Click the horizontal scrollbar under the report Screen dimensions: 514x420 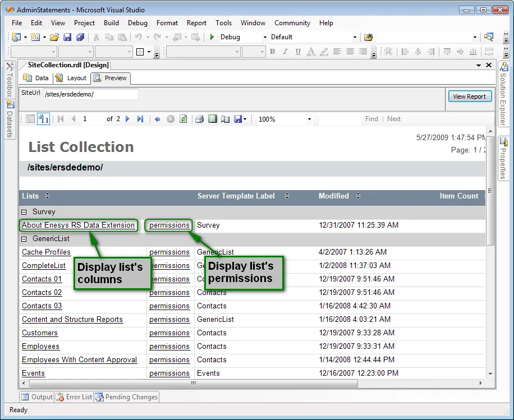pyautogui.click(x=194, y=384)
